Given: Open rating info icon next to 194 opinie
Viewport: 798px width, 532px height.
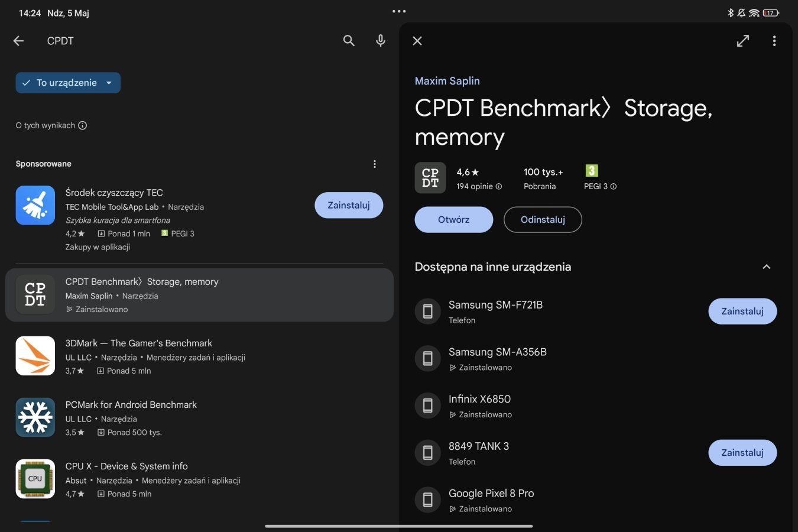Looking at the screenshot, I should point(499,186).
